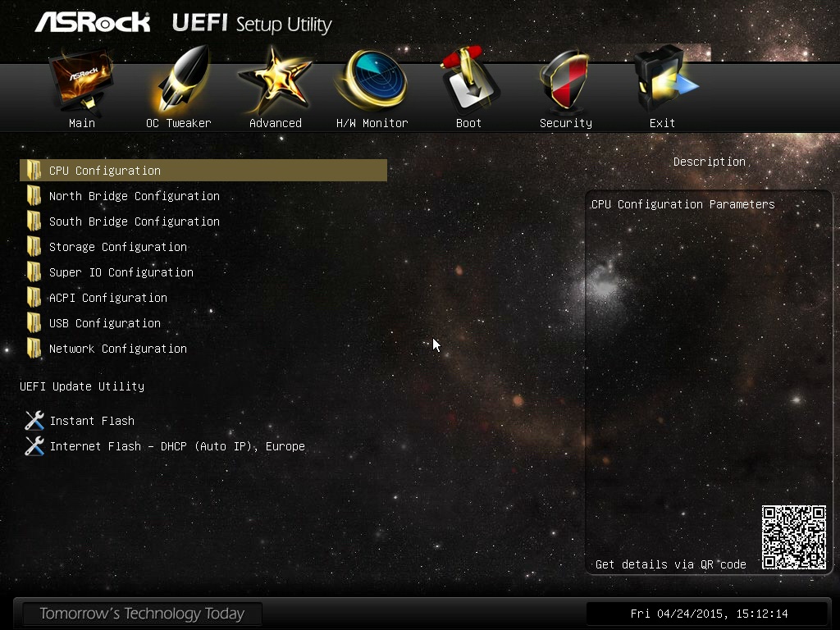840x630 pixels.
Task: Click Tomorrow's Technology Today slogan
Action: click(142, 614)
